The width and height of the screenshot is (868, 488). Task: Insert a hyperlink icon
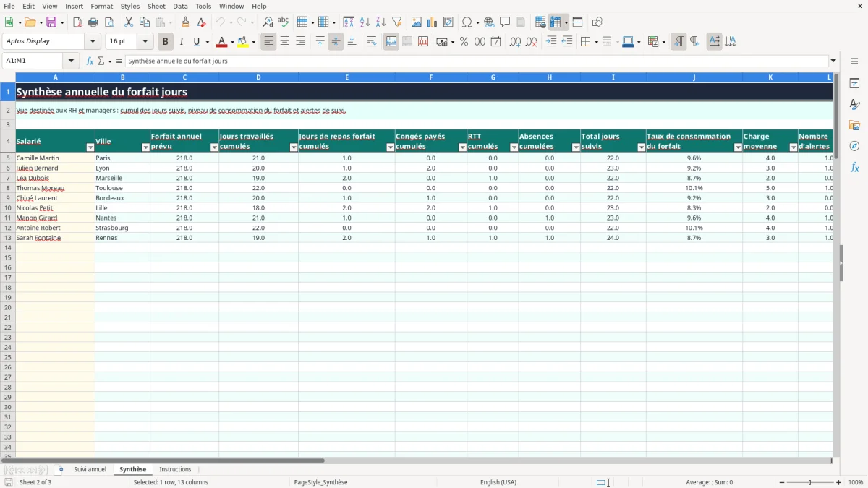(x=489, y=22)
